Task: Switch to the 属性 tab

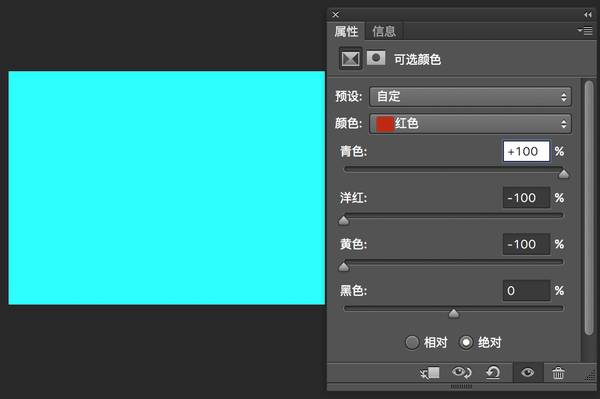Action: (x=346, y=31)
